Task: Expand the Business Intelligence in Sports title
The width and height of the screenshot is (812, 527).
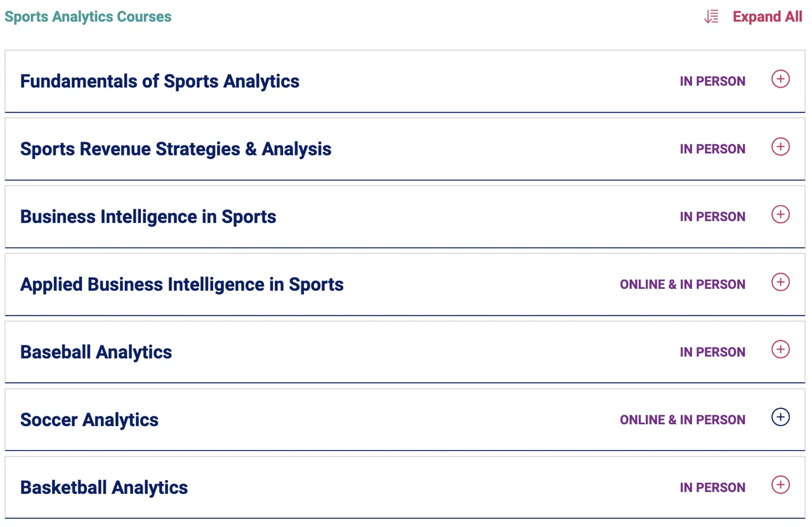Action: pos(148,217)
